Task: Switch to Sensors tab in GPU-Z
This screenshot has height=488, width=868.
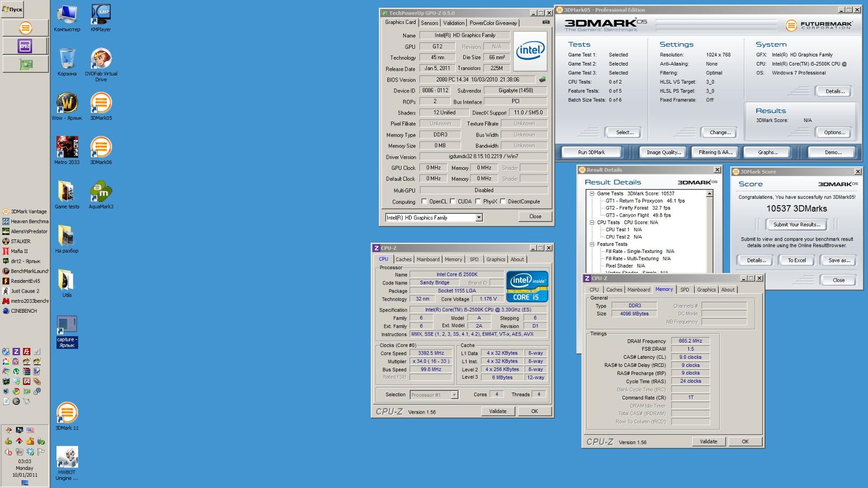Action: (430, 23)
